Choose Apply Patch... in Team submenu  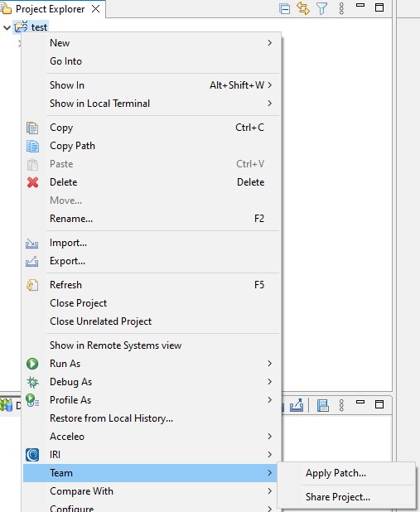click(346, 473)
